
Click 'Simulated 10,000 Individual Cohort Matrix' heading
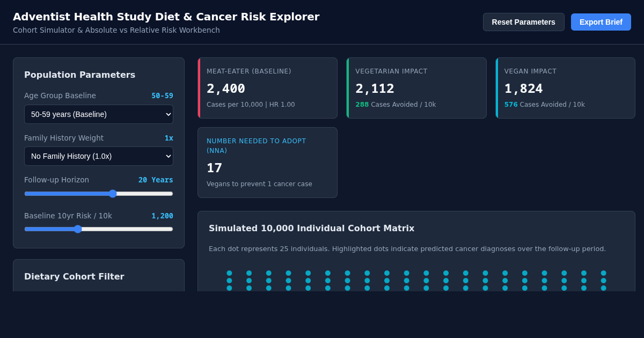pyautogui.click(x=312, y=228)
